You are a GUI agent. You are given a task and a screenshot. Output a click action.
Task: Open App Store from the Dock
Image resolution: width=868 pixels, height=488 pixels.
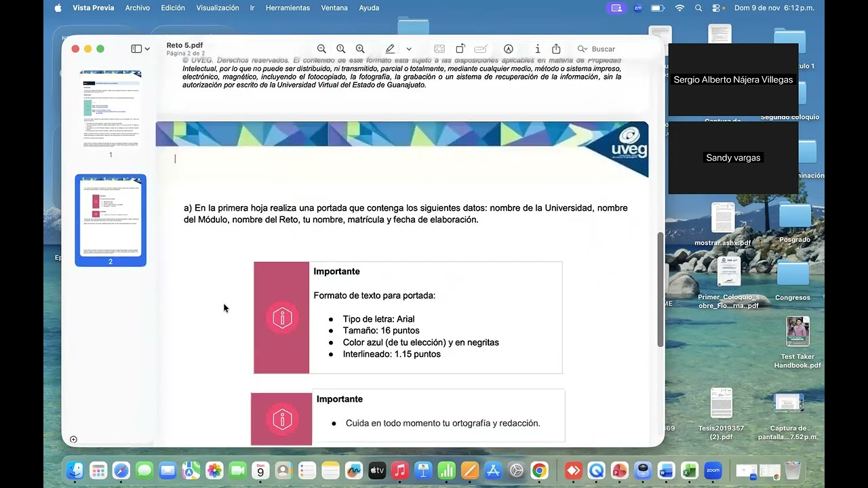493,470
